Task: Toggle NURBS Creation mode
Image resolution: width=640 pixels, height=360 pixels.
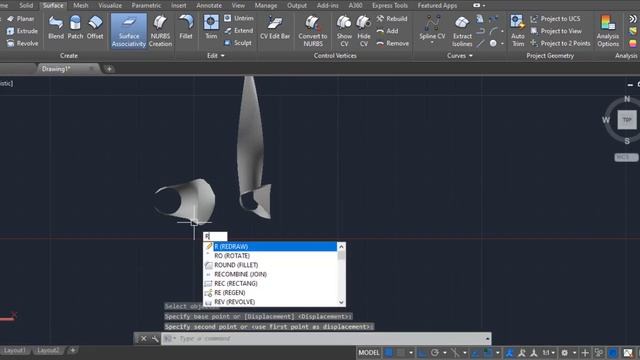Action: 160,31
